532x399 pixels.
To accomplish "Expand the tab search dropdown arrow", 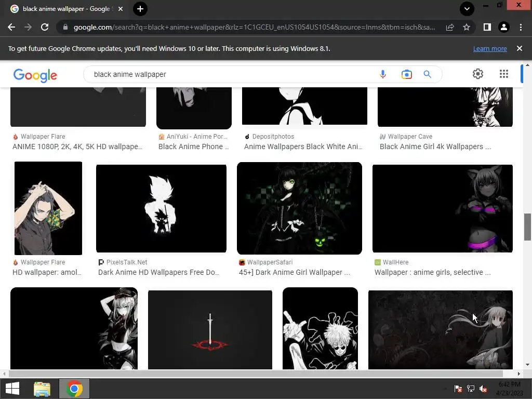I will [x=467, y=9].
